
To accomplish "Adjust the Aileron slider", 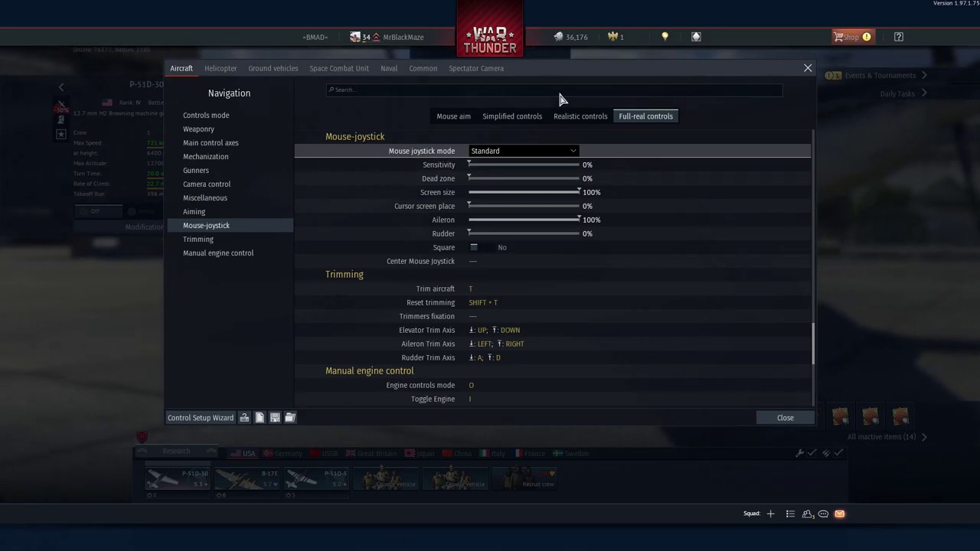I will click(524, 220).
